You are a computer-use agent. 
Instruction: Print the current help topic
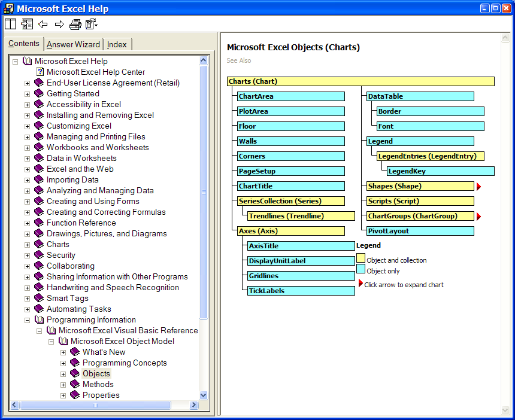pos(75,24)
